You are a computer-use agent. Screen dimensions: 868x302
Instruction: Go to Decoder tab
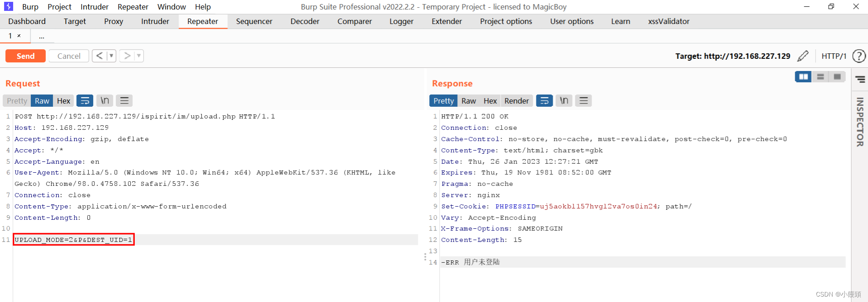[305, 21]
